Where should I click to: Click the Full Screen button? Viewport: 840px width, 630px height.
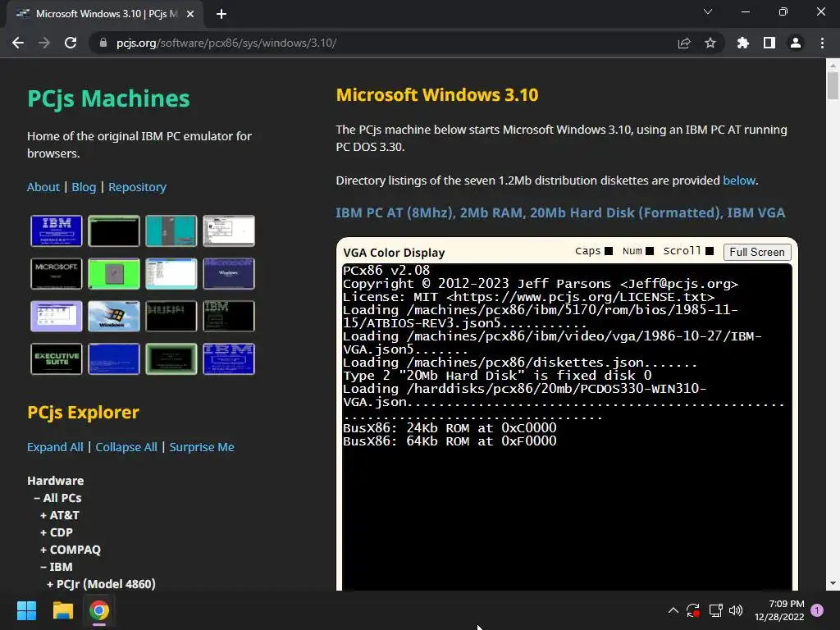tap(757, 252)
